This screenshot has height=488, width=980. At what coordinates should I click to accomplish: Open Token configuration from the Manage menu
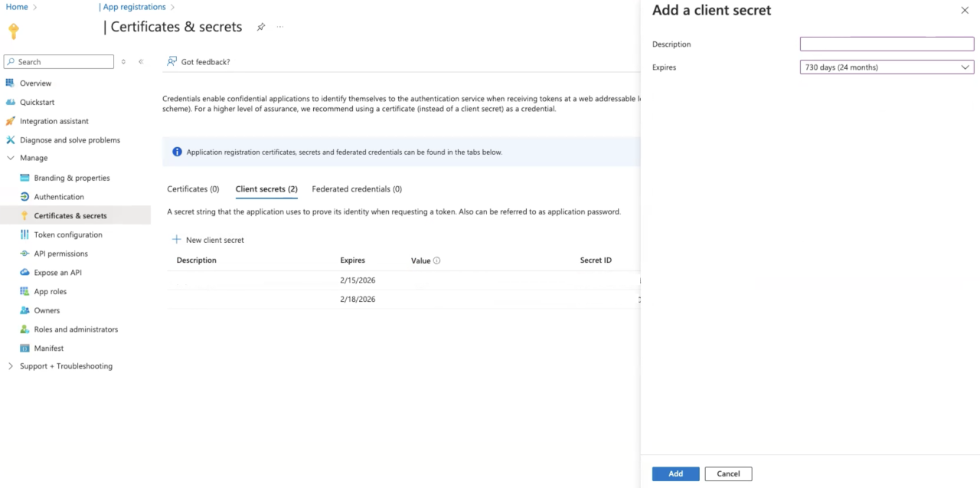point(66,234)
